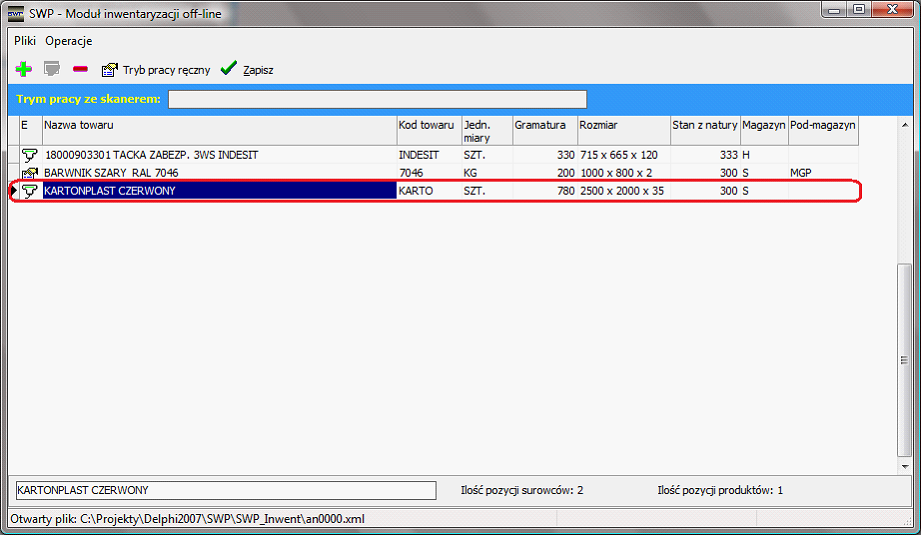Click the Tryb pracy ręczny toolbar button
922x536 pixels.
(156, 70)
